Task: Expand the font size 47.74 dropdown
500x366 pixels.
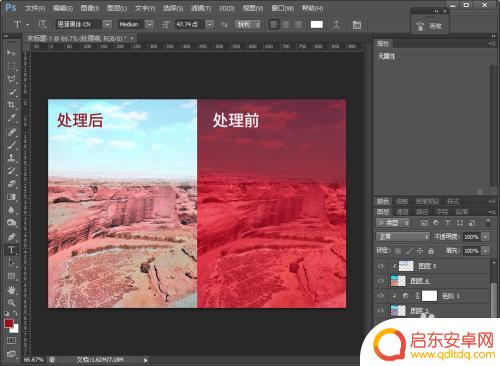Action: click(x=209, y=24)
